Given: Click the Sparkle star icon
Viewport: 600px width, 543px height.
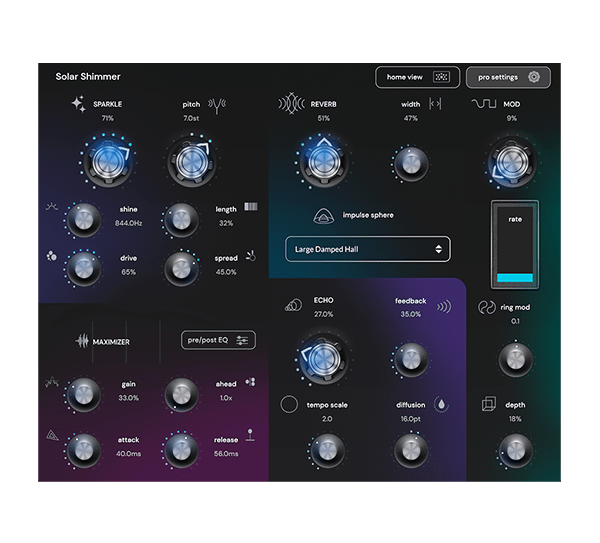Looking at the screenshot, I should (78, 105).
